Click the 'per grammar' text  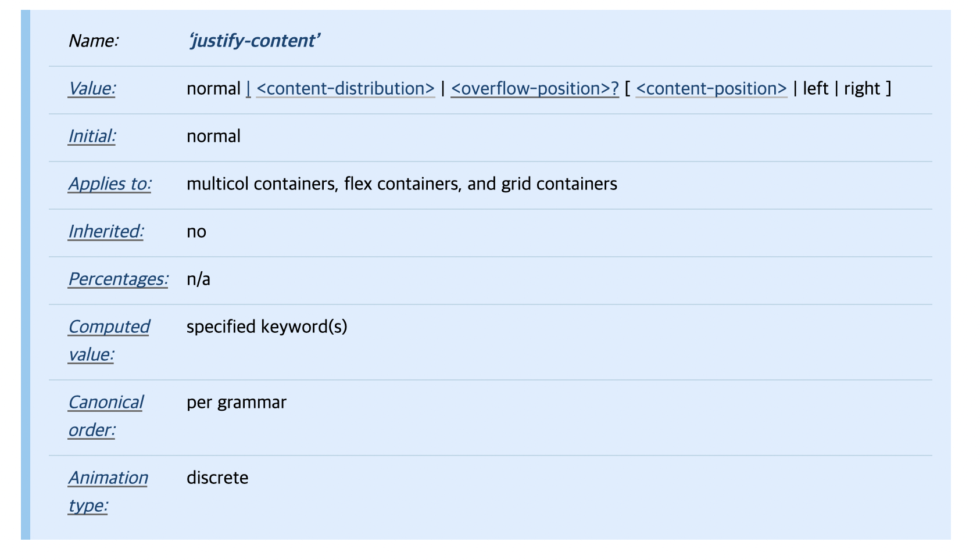236,402
